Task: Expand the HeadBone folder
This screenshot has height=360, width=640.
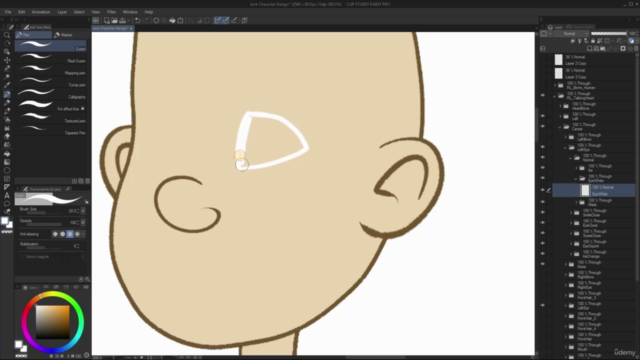Action: 560,106
